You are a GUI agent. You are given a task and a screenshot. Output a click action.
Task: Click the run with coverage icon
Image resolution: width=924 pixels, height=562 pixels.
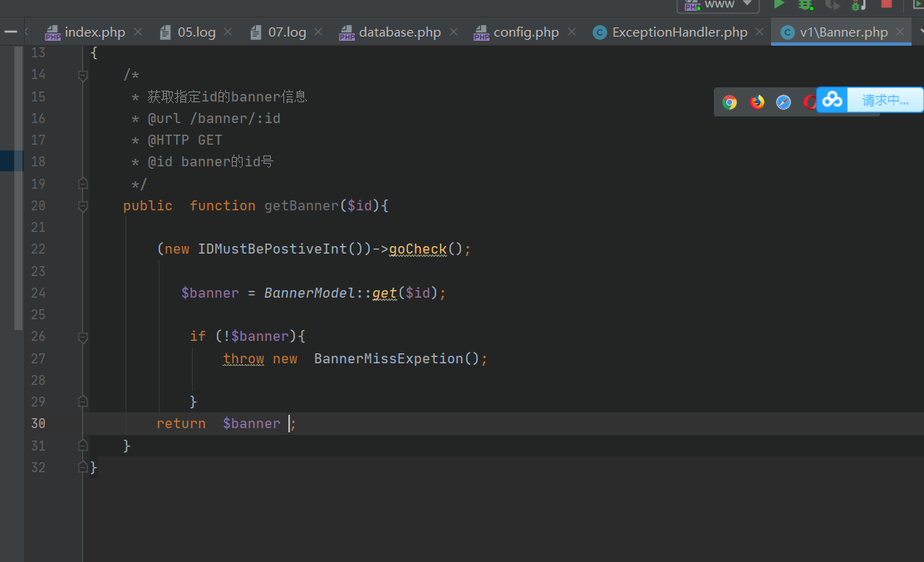point(832,4)
